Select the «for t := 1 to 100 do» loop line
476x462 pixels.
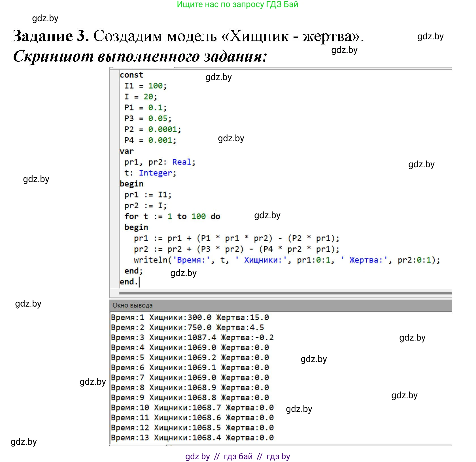(x=171, y=216)
